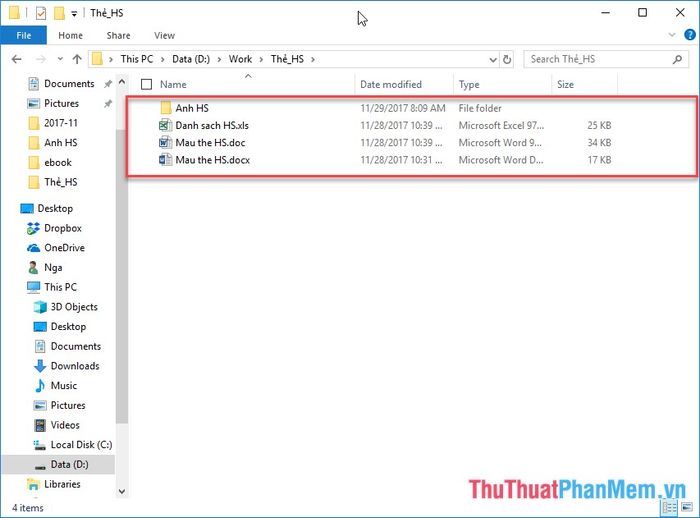Click the Word icon of Mau the HS.doc
Image resolution: width=700 pixels, height=518 pixels.
166,143
